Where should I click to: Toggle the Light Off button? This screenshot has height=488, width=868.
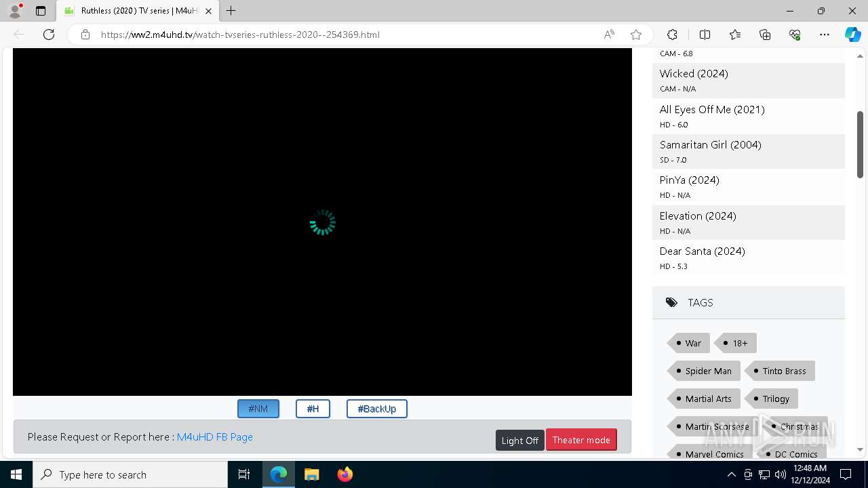pos(520,440)
